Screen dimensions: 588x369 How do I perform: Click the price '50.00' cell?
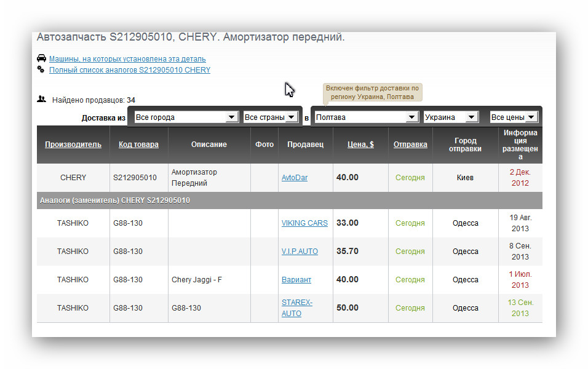(x=360, y=308)
